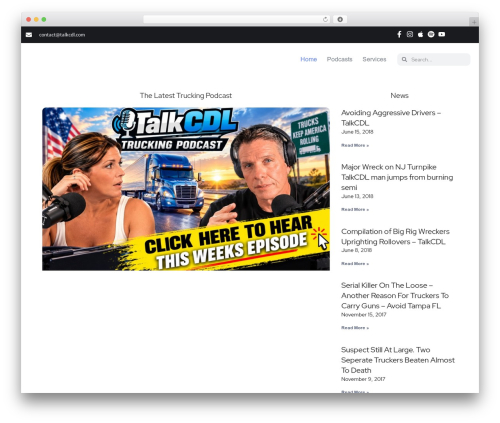
Task: Open the Podcasts menu item
Action: pos(339,59)
